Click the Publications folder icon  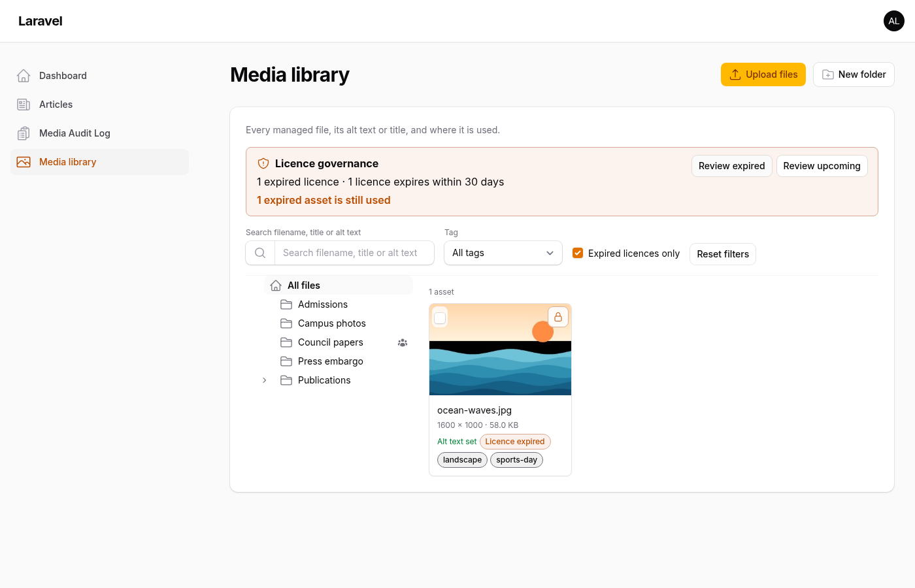pyautogui.click(x=286, y=380)
